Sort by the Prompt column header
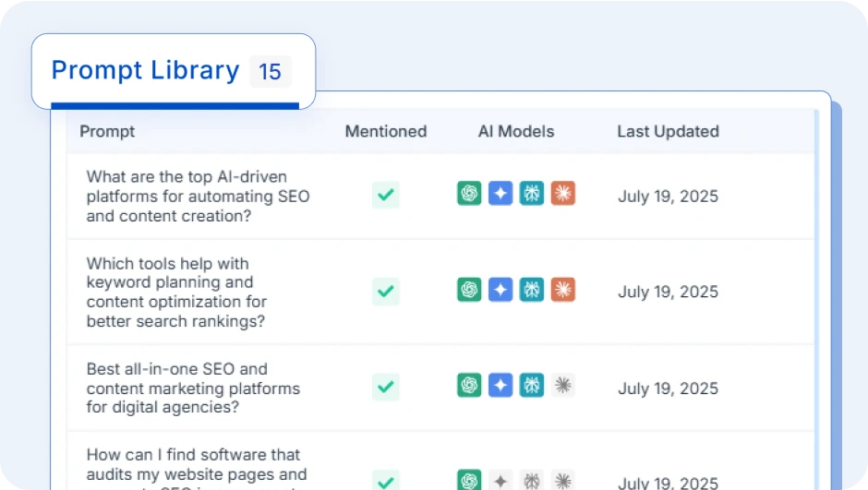This screenshot has height=490, width=868. point(107,132)
